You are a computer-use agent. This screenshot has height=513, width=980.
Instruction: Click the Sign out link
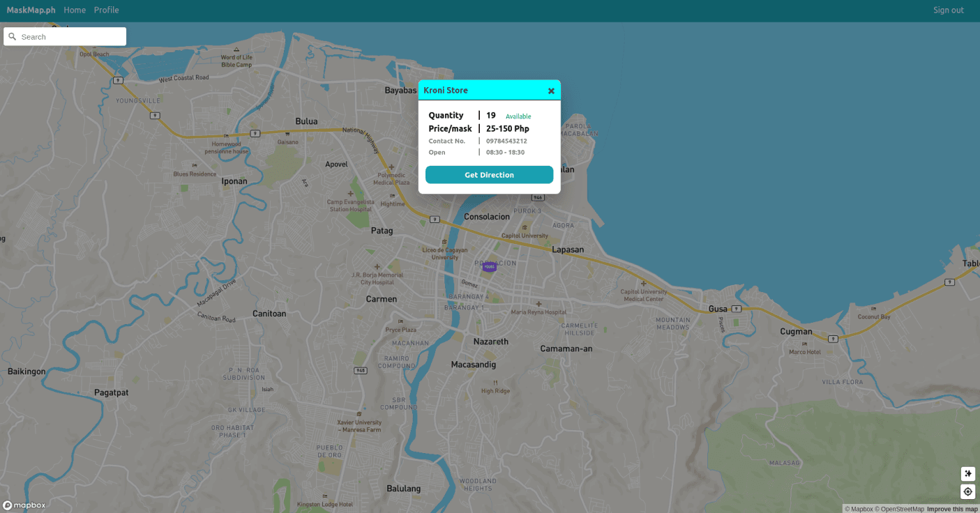[948, 10]
